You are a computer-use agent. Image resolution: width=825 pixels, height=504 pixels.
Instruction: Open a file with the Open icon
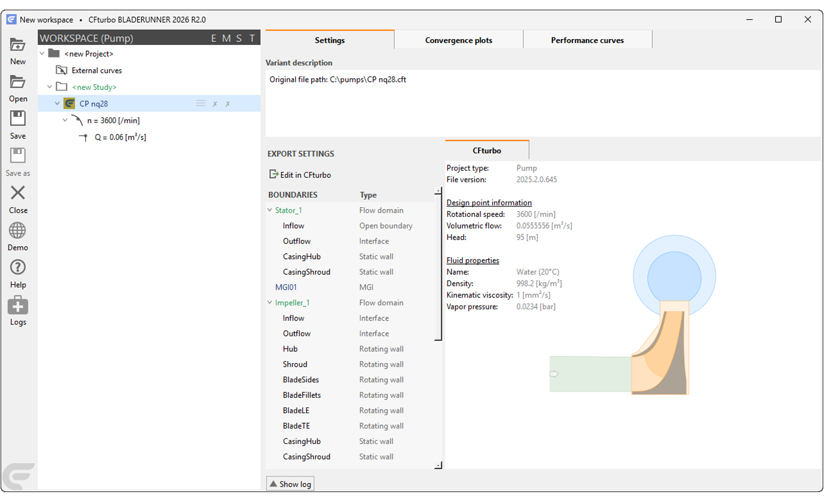pos(18,82)
